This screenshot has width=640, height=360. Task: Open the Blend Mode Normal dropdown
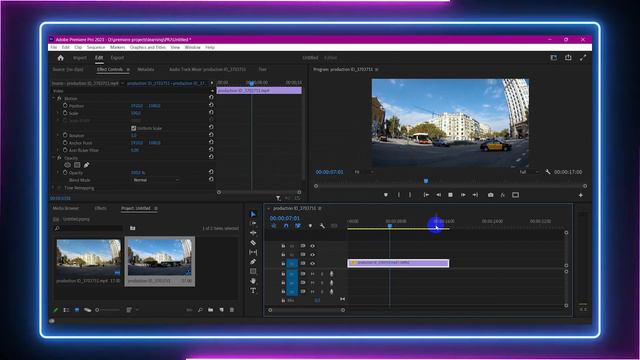click(156, 180)
